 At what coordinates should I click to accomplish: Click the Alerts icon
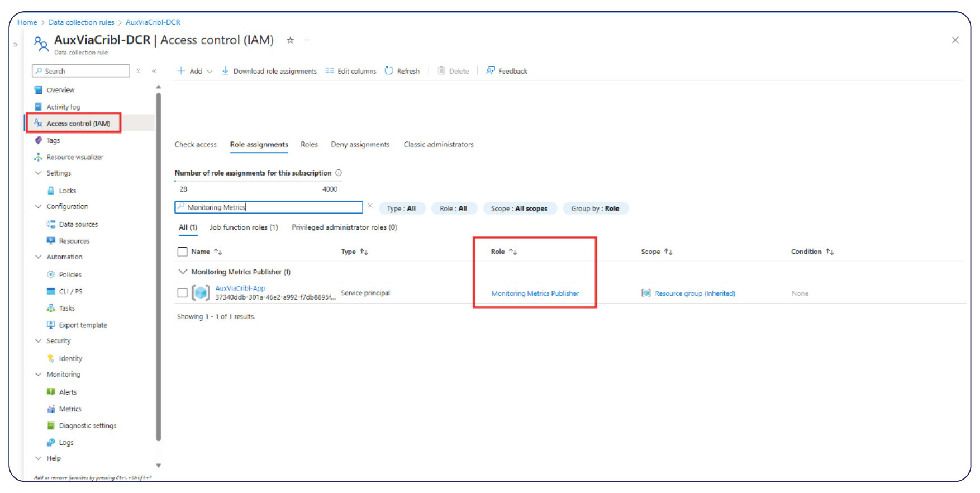tap(51, 392)
